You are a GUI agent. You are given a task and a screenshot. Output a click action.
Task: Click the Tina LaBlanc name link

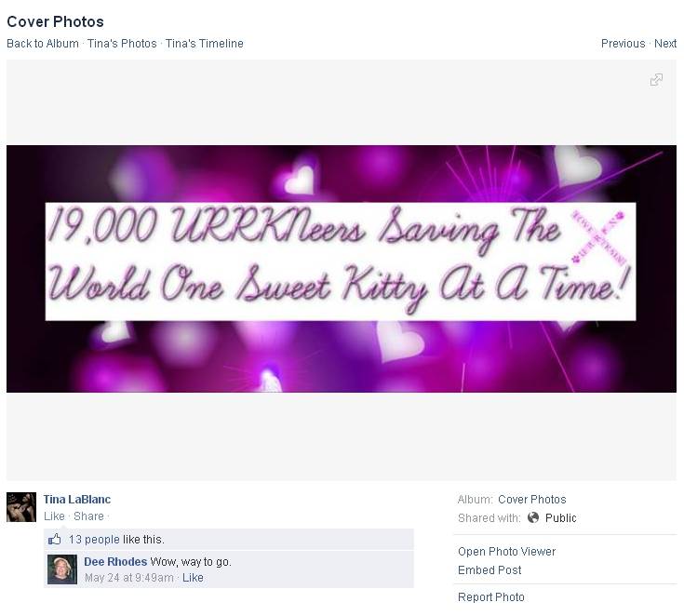coord(77,500)
